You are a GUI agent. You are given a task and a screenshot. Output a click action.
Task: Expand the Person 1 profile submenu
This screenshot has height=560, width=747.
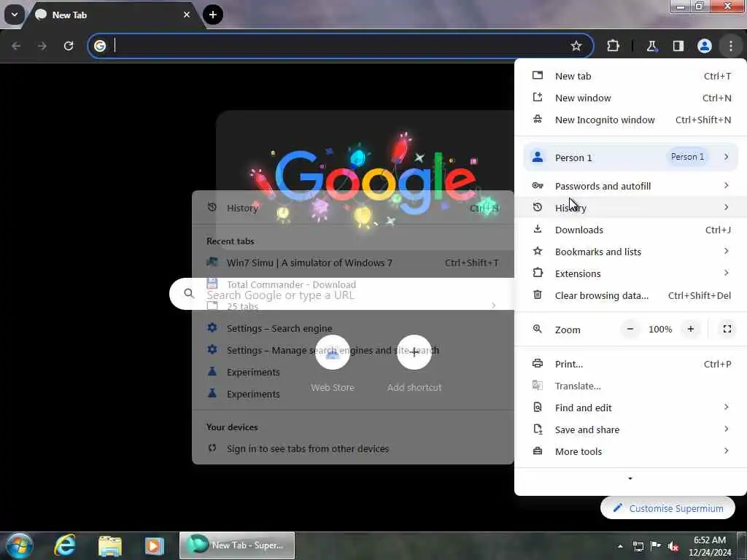630,157
